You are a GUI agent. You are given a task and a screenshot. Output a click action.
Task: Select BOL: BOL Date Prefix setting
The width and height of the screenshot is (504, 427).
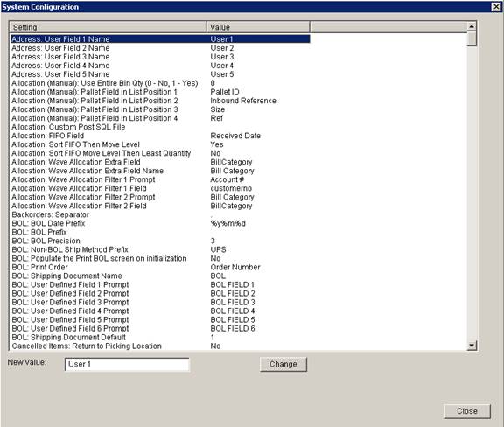160,223
